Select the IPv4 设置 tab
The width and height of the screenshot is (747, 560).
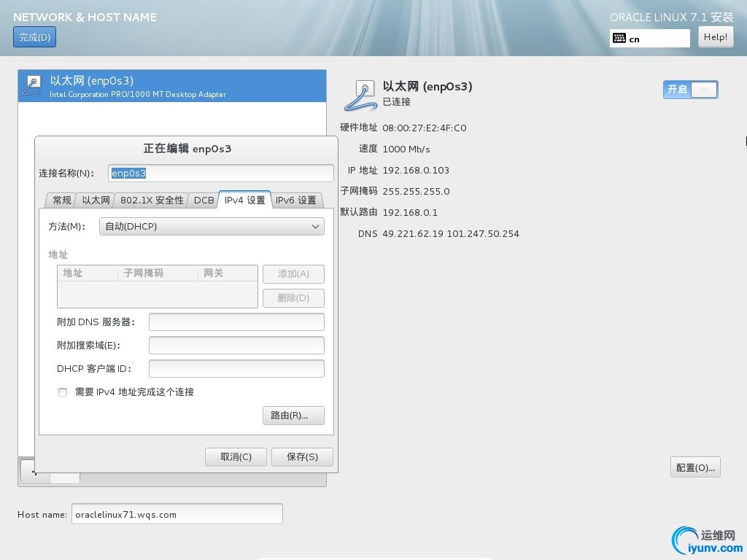(245, 200)
